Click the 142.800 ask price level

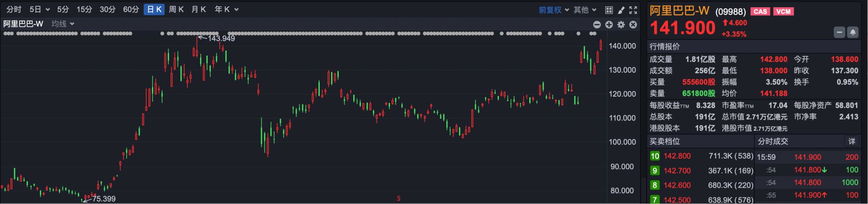(677, 156)
